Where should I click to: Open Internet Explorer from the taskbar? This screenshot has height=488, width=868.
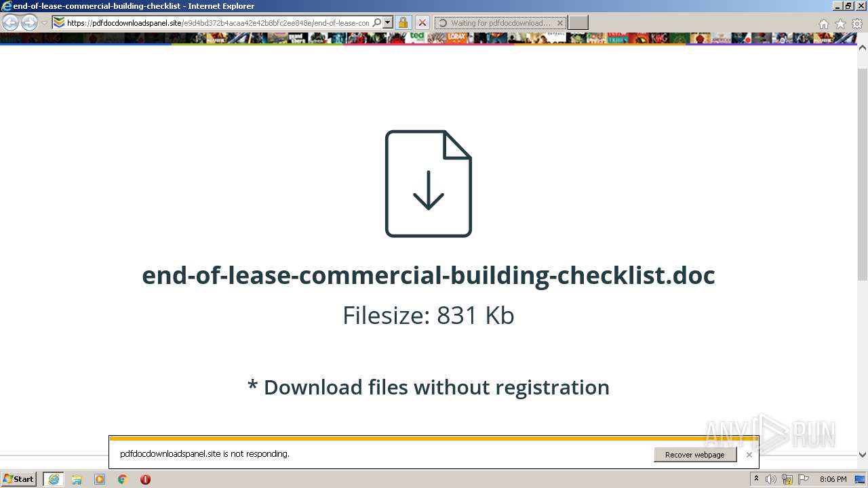pyautogui.click(x=54, y=479)
